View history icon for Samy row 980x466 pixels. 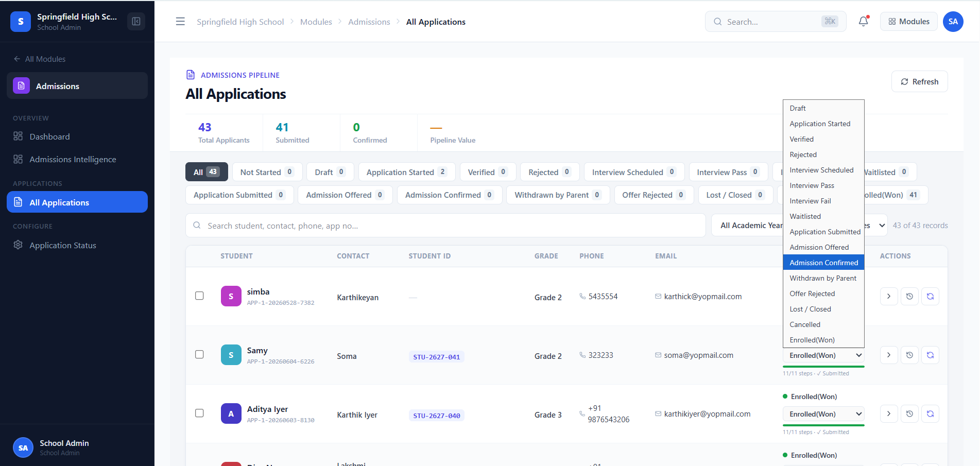pyautogui.click(x=909, y=355)
